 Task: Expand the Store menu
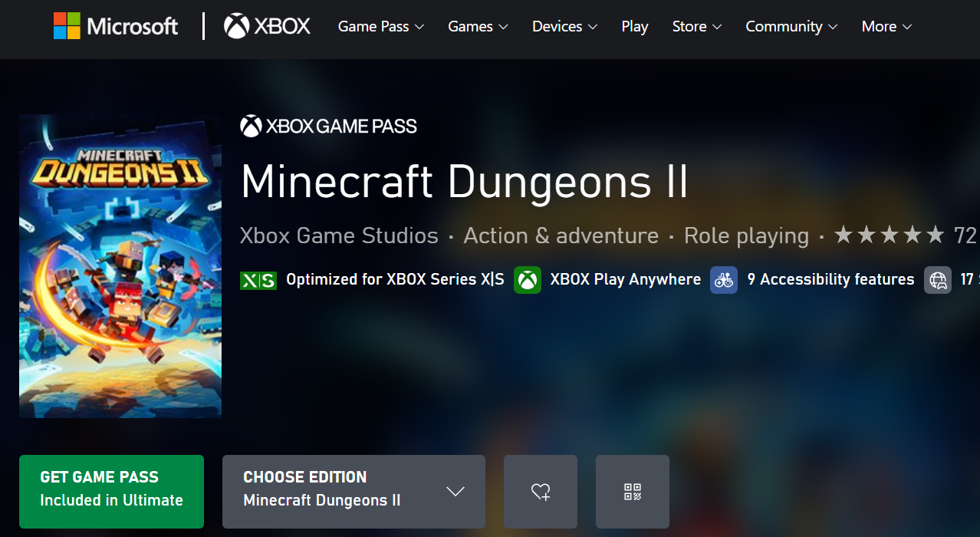point(697,26)
